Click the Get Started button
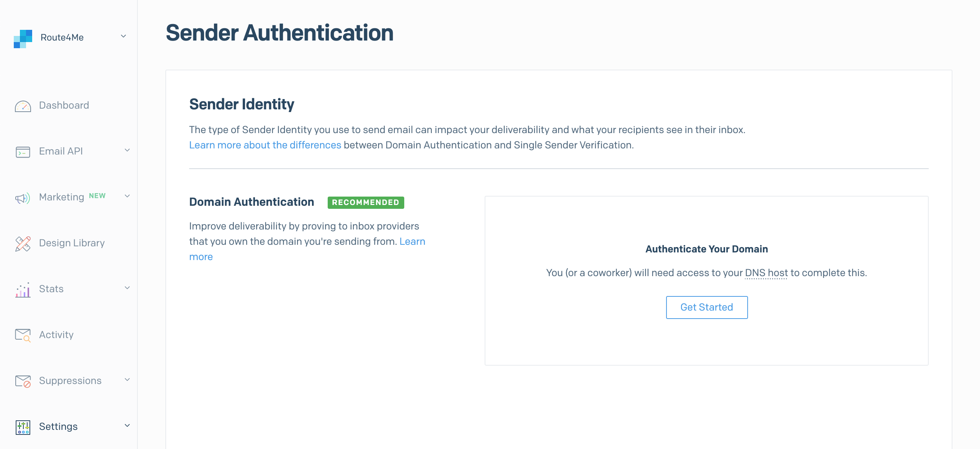This screenshot has width=980, height=449. (x=707, y=307)
